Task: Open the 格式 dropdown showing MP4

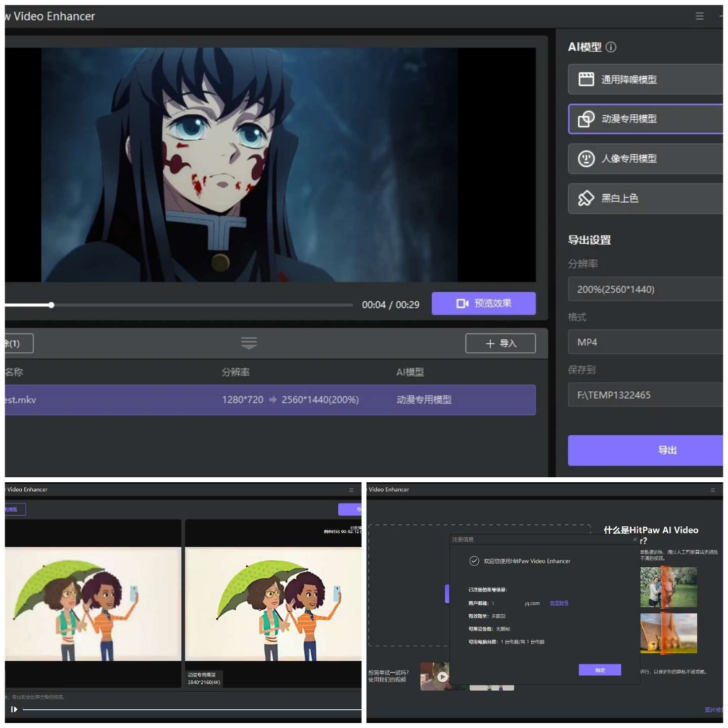Action: point(646,342)
